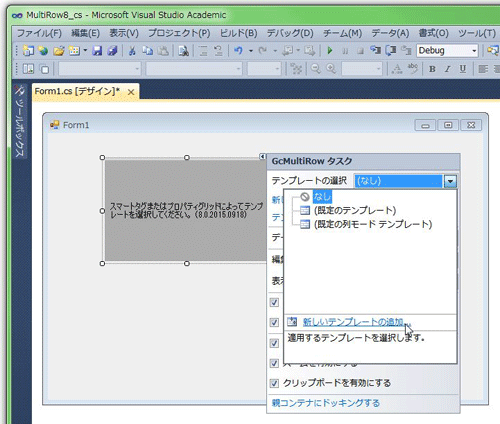Screen dimensions: 500x424
Task: Open the ビルド(B) menu
Action: (238, 33)
